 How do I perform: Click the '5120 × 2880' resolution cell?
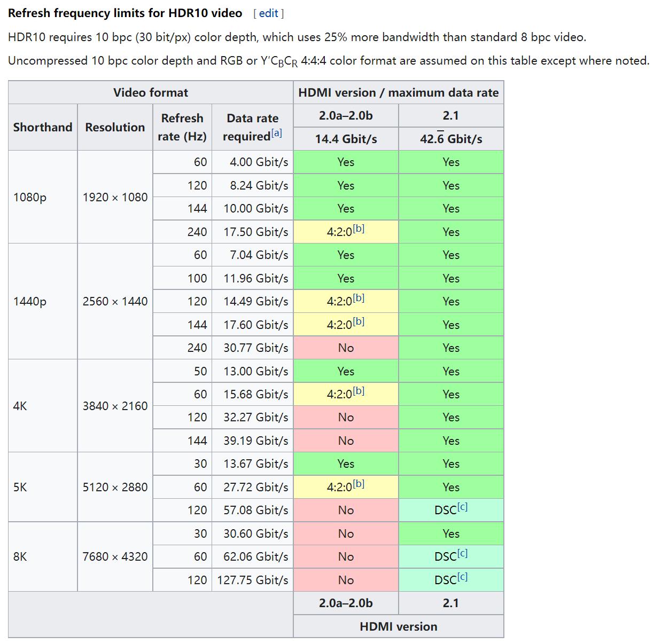(115, 487)
